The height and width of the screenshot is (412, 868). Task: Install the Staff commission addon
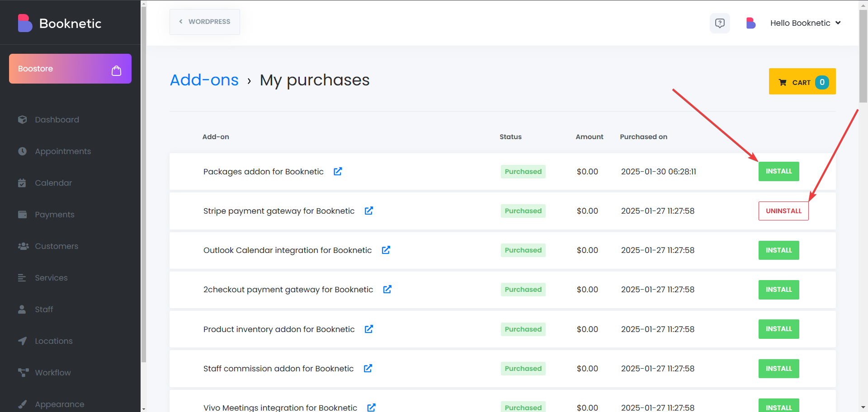778,369
